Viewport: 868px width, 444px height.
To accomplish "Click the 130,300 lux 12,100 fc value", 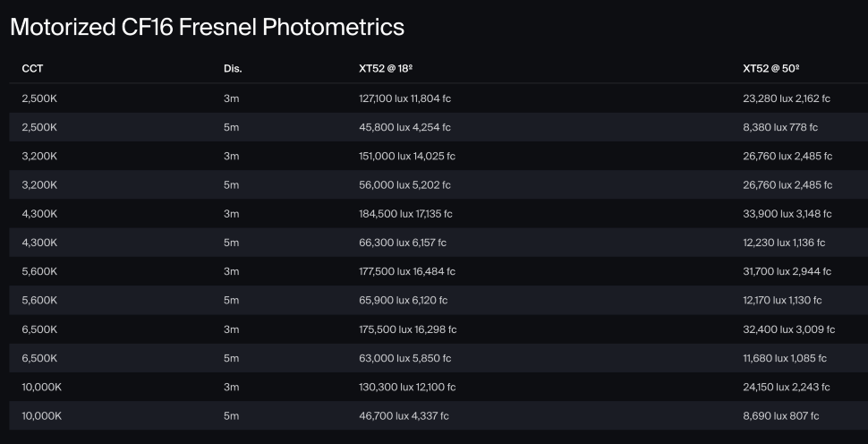I will coord(407,387).
